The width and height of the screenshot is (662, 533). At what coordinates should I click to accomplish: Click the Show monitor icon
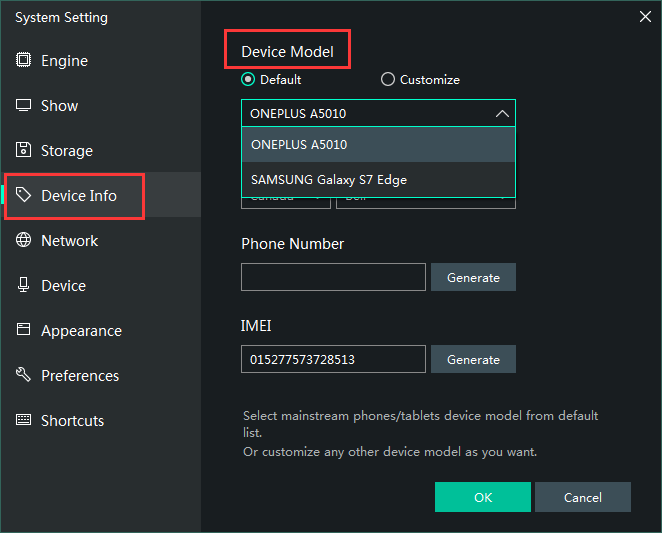[x=23, y=106]
